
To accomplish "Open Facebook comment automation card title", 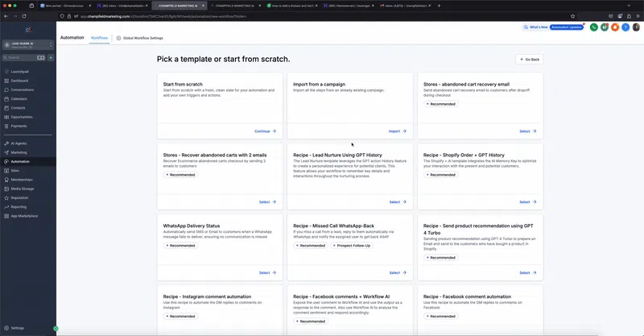I will (467, 297).
